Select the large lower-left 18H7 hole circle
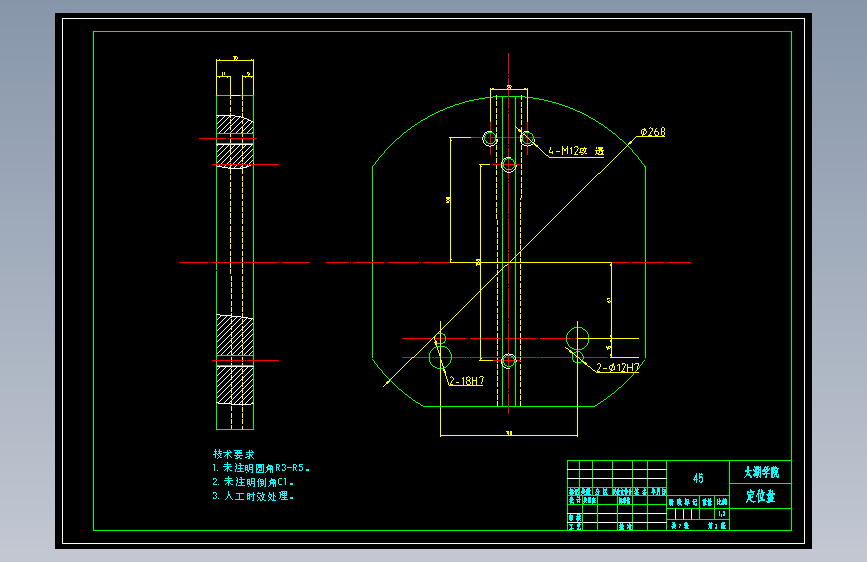Screen dimensions: 867x562 440,357
